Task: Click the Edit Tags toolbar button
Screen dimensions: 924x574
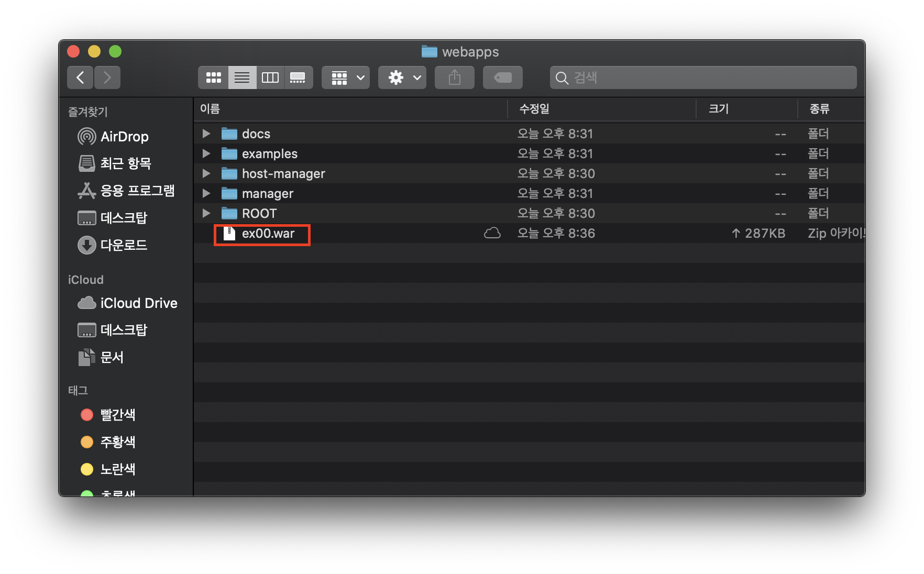Action: click(503, 78)
